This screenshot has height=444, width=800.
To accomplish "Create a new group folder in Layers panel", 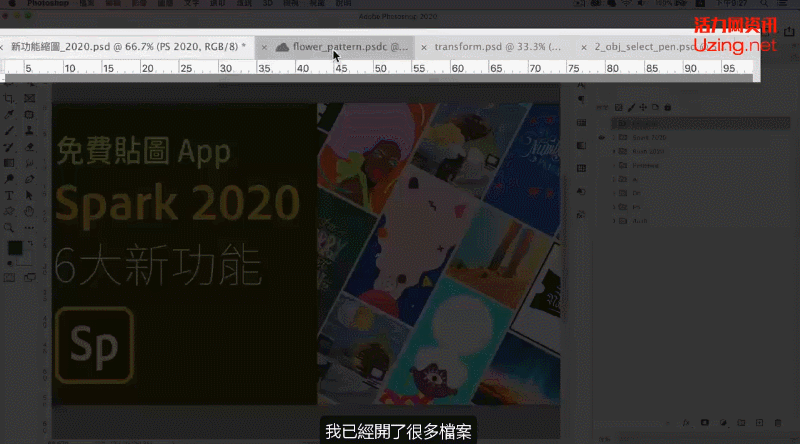I will coord(741,423).
